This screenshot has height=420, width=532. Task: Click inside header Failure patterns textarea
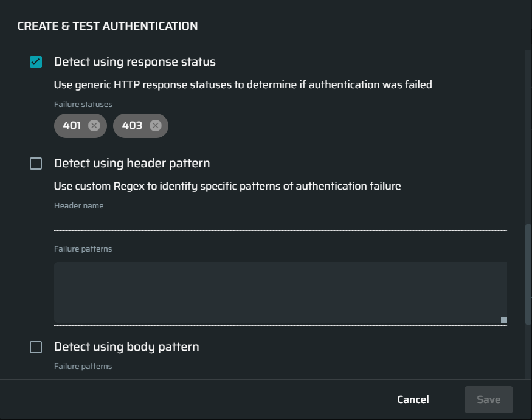[x=280, y=292]
